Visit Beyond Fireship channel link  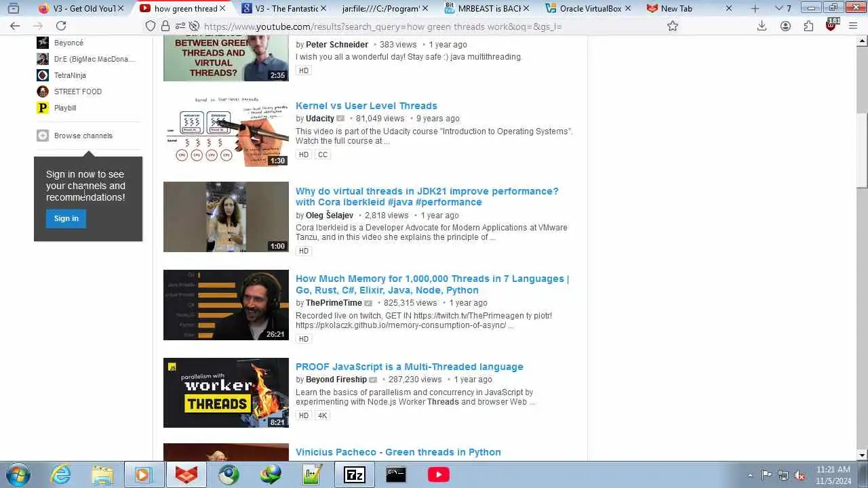coord(336,380)
